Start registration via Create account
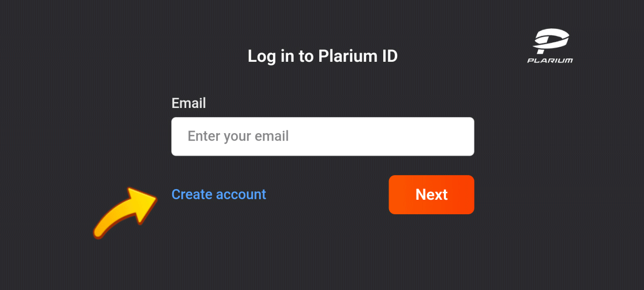 [218, 194]
